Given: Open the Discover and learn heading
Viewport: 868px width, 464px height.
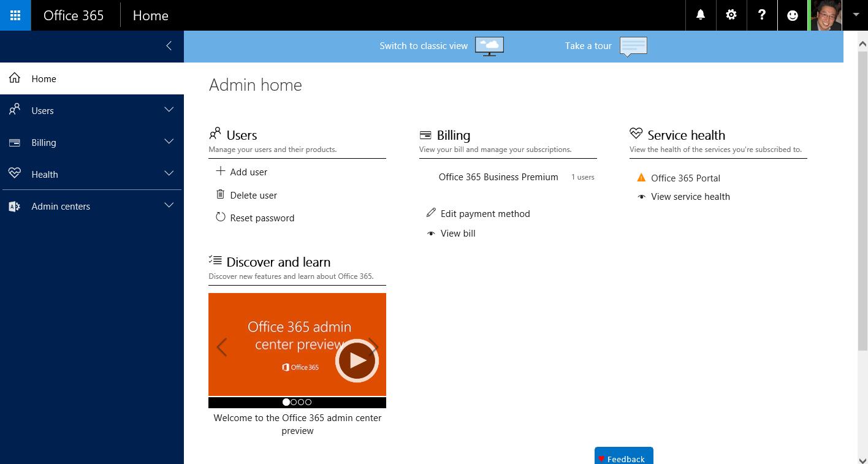Looking at the screenshot, I should point(278,262).
